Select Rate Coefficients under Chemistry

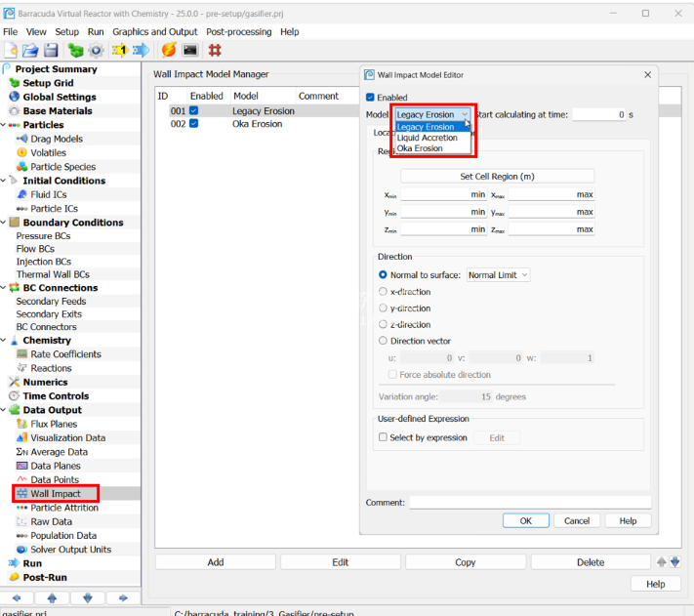click(x=65, y=354)
